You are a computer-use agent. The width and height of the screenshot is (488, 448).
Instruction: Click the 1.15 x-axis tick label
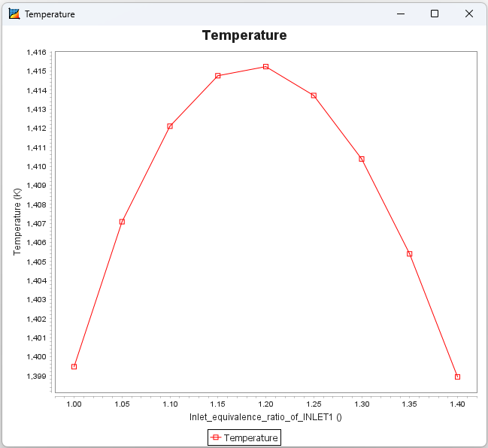pyautogui.click(x=218, y=404)
